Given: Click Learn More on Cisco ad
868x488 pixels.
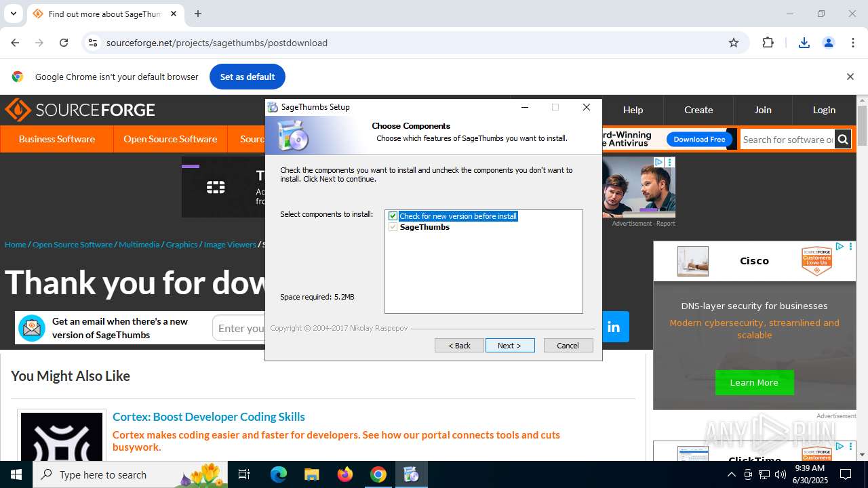Looking at the screenshot, I should tap(754, 383).
